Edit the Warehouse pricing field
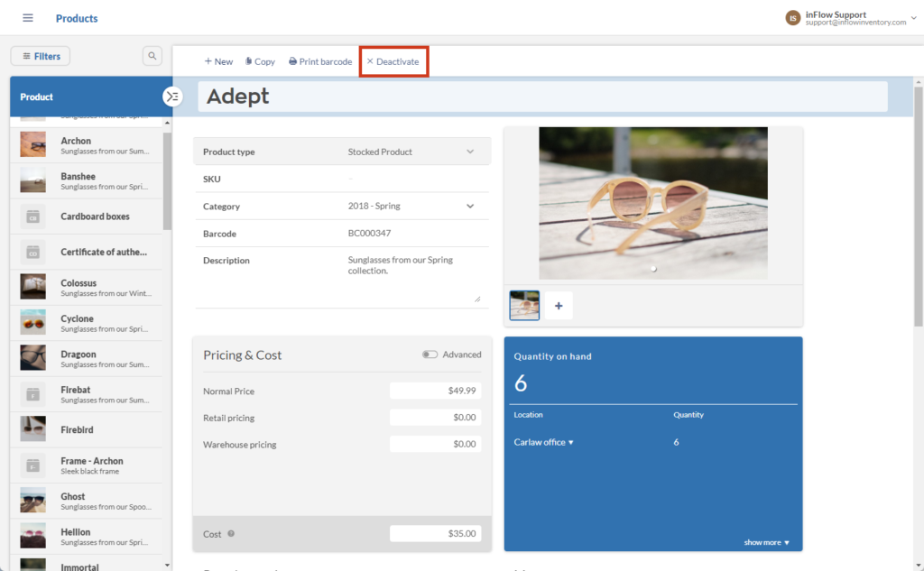 click(435, 444)
